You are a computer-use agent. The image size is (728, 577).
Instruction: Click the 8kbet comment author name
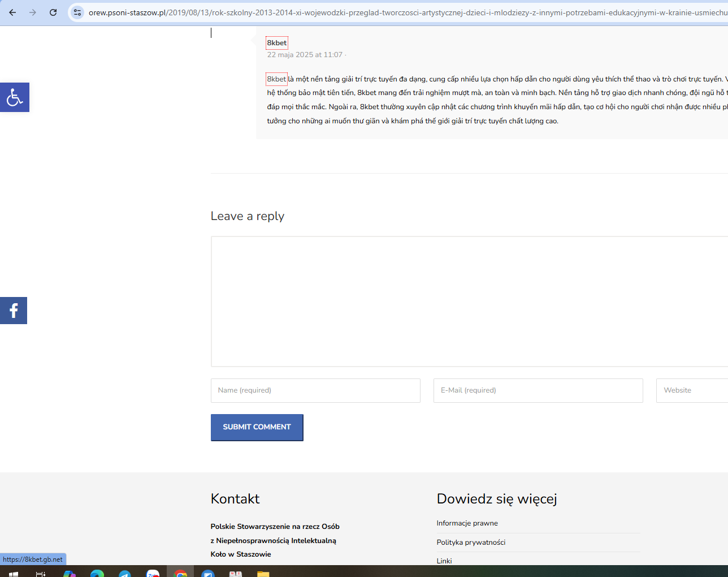click(x=277, y=43)
